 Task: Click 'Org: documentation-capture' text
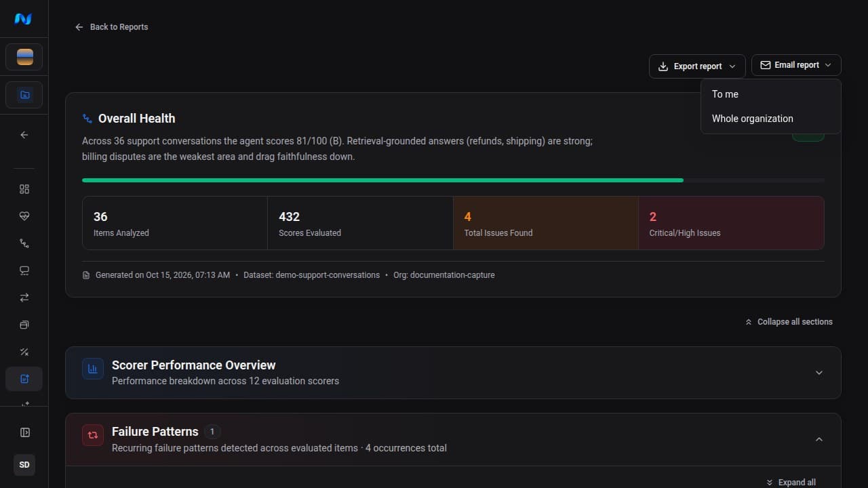pos(443,275)
